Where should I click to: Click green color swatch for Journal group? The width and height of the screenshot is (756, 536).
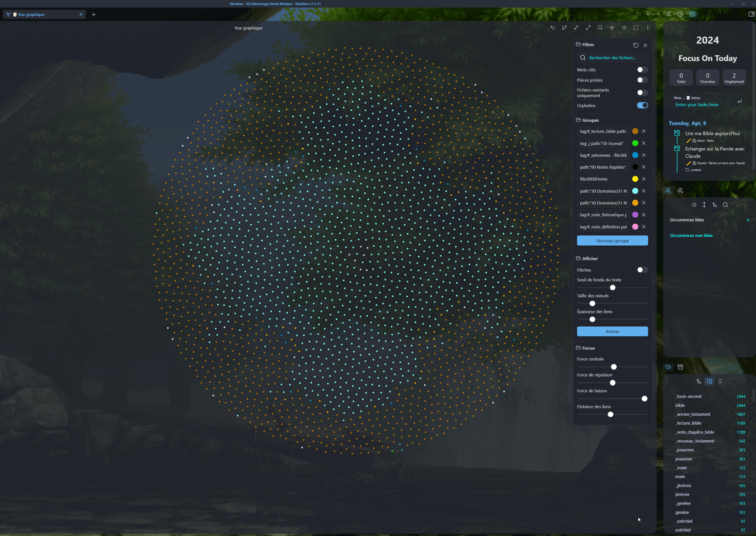click(635, 143)
